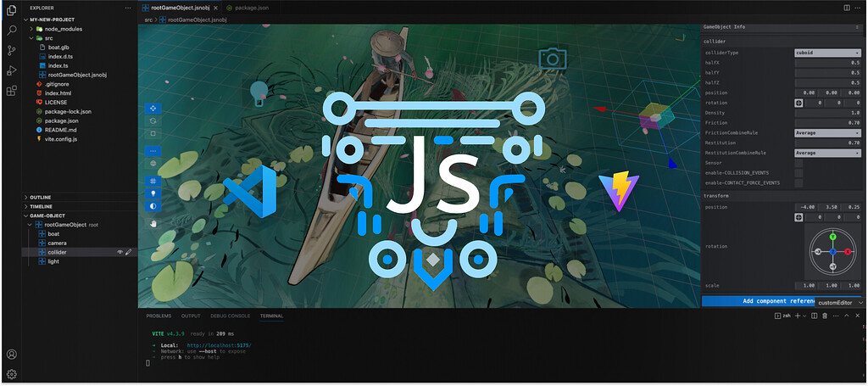This screenshot has height=386, width=868.
Task: Enable the enable-CONTACT_FORCE_EVENTS checkbox
Action: tap(798, 182)
